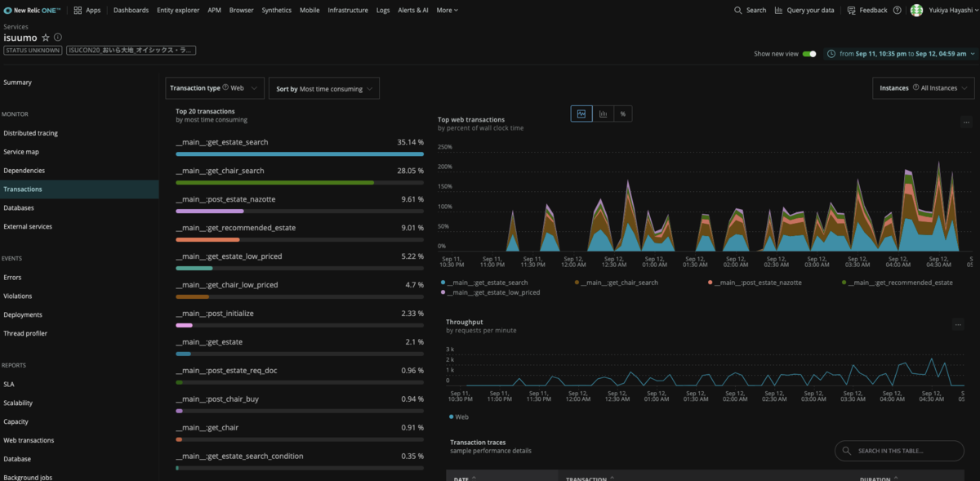The width and height of the screenshot is (980, 481).
Task: Switch chart to area view icon
Action: pos(581,114)
